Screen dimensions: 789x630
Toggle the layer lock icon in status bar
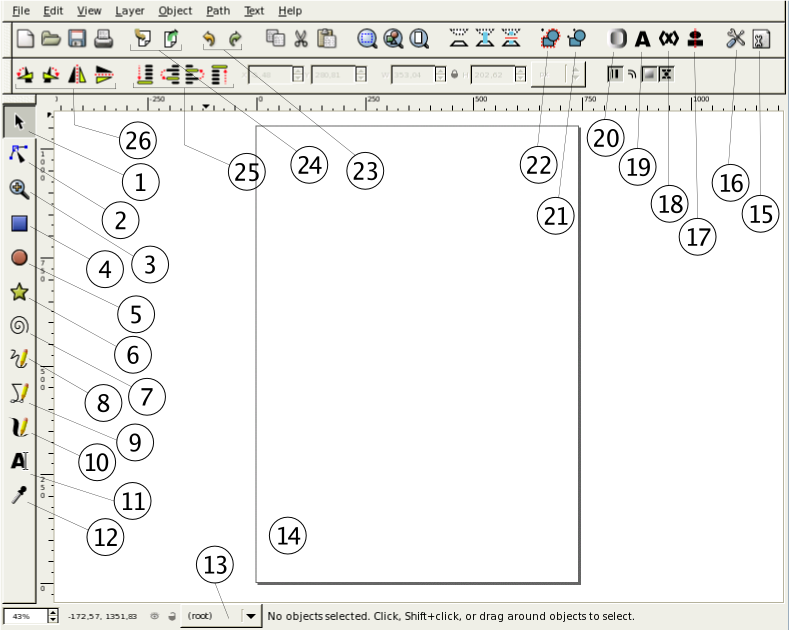172,616
